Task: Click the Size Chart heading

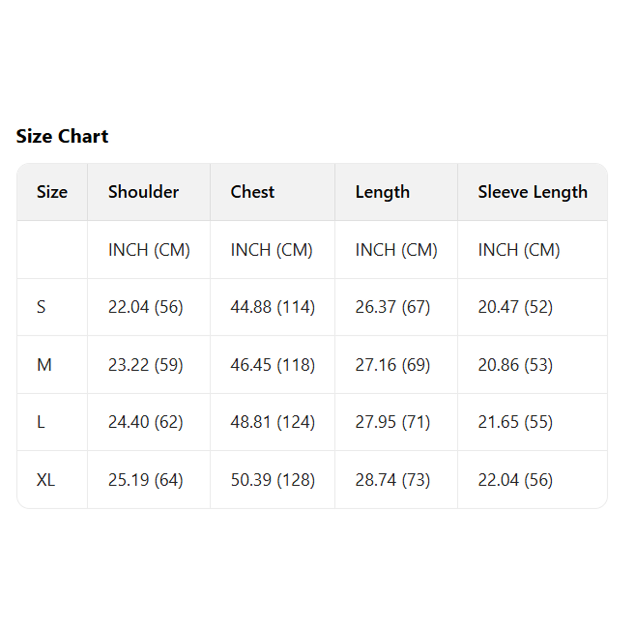Action: (62, 136)
